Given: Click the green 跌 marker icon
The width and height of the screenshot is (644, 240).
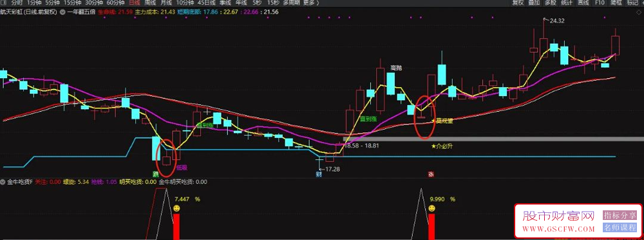Looking at the screenshot, I should [156, 174].
